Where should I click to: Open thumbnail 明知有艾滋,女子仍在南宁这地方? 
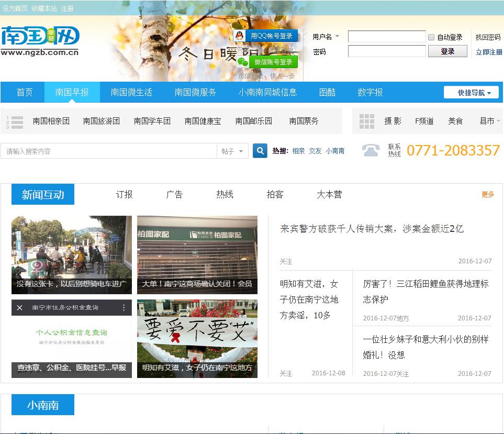click(x=197, y=339)
